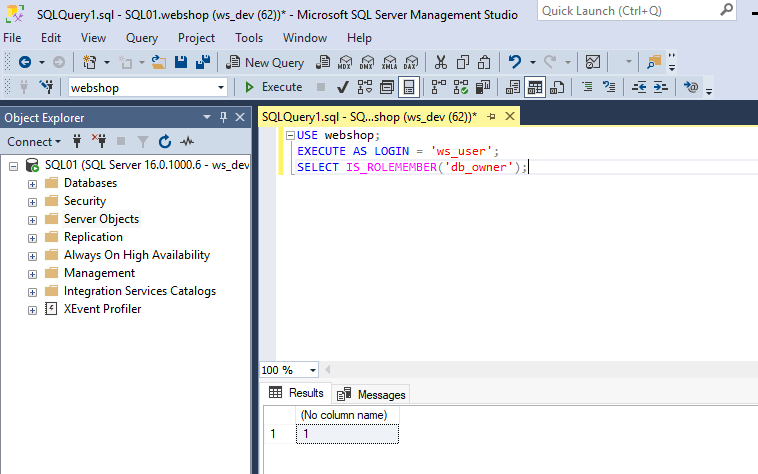Click the Navigate Backward arrow icon
Image resolution: width=758 pixels, height=474 pixels.
25,62
